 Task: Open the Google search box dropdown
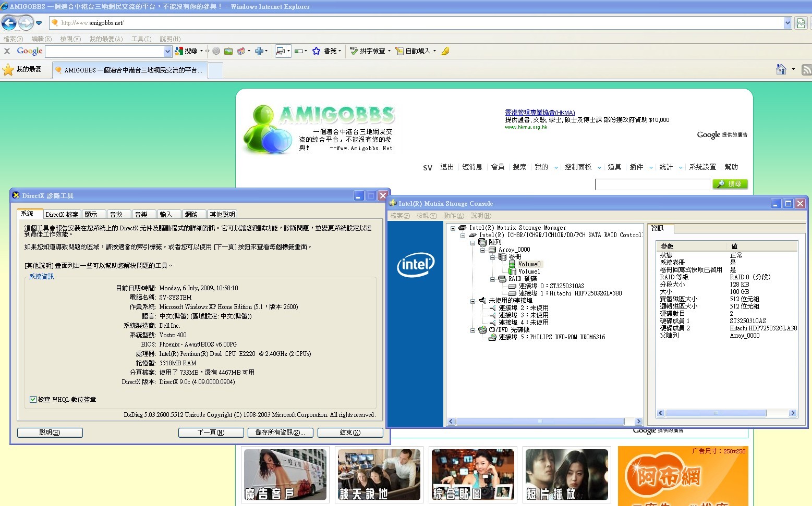[167, 51]
